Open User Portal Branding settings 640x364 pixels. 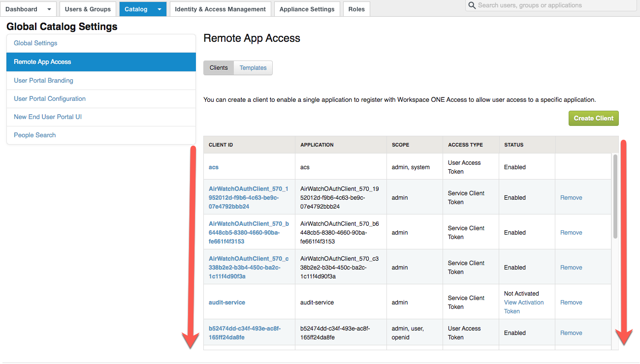click(x=101, y=81)
